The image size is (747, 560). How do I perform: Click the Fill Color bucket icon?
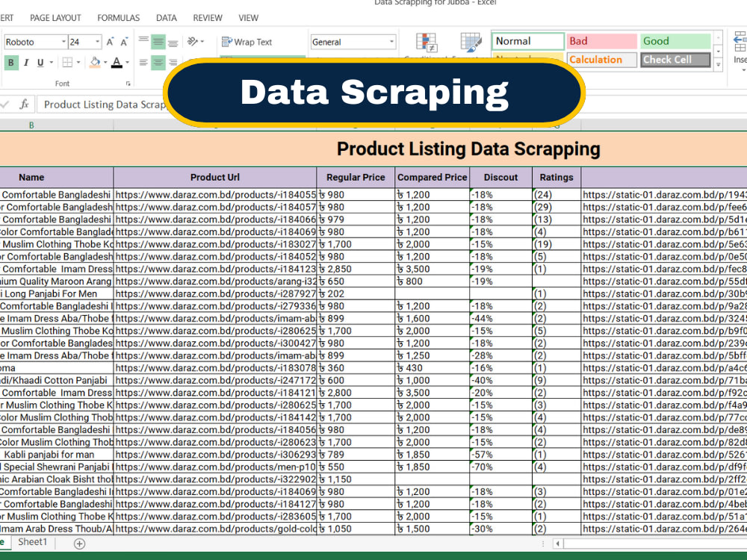95,63
